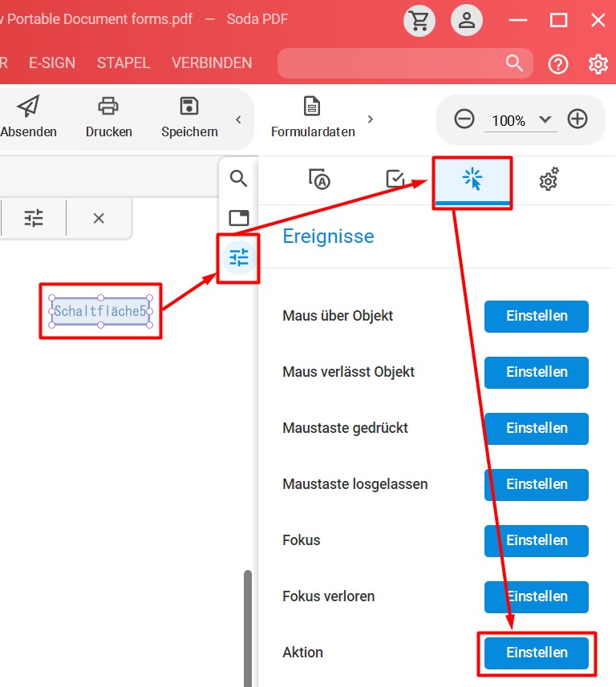
Task: Click the zoom in plus icon
Action: click(577, 119)
